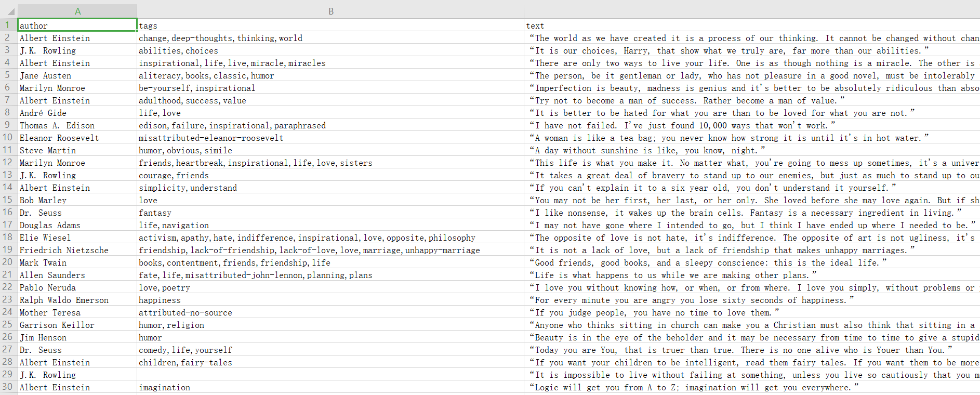The height and width of the screenshot is (395, 980).
Task: Click the Thomas A. Edison cell
Action: click(x=77, y=125)
